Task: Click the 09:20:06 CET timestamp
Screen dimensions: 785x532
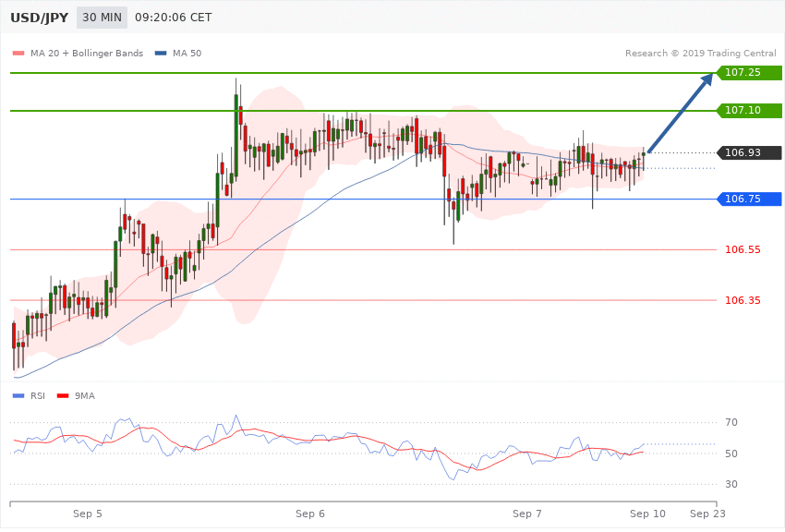Action: click(174, 18)
